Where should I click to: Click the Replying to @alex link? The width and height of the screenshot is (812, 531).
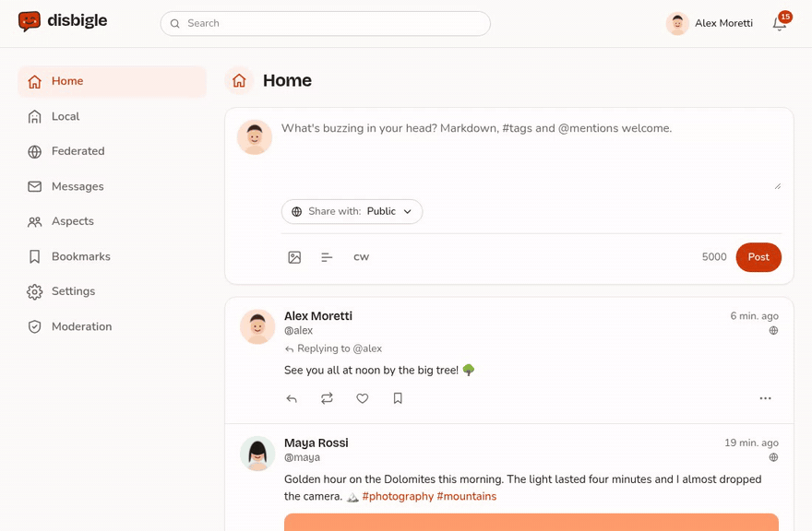coord(333,348)
